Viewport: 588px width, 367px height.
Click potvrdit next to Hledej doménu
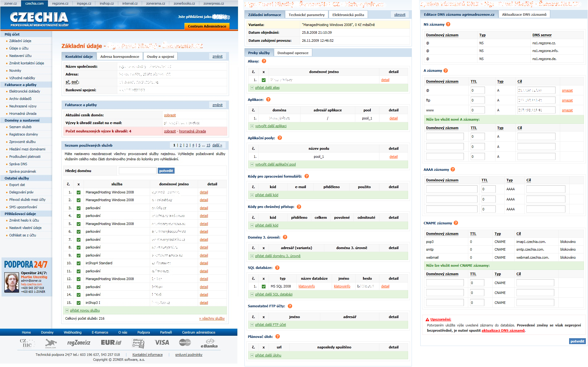(x=166, y=171)
